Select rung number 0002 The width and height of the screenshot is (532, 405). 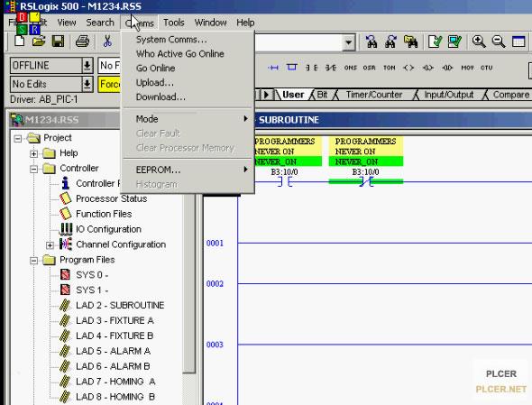pos(215,283)
